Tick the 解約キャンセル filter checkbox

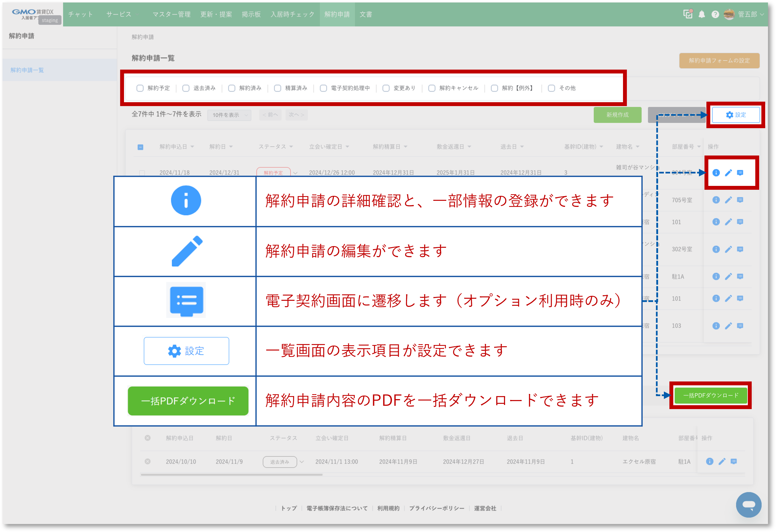tap(432, 88)
